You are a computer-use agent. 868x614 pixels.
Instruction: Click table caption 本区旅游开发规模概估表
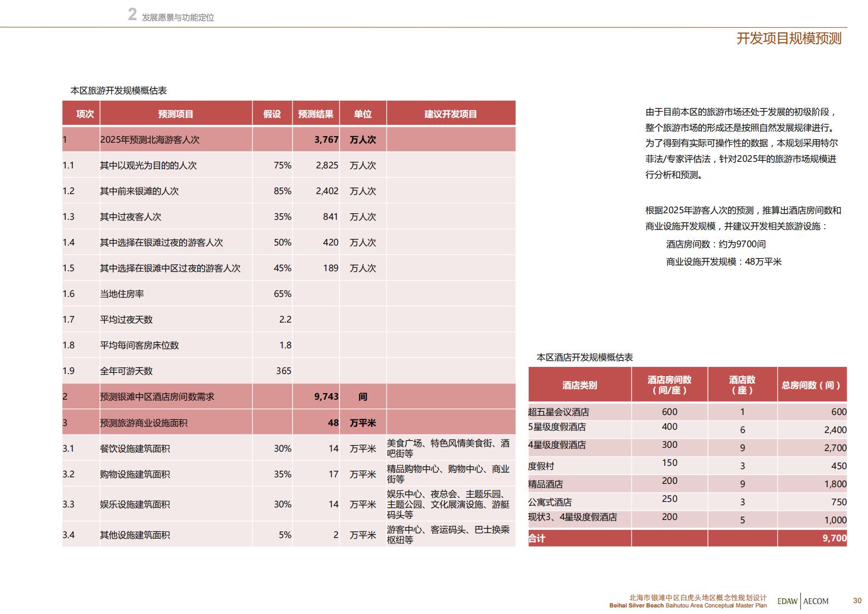(119, 91)
